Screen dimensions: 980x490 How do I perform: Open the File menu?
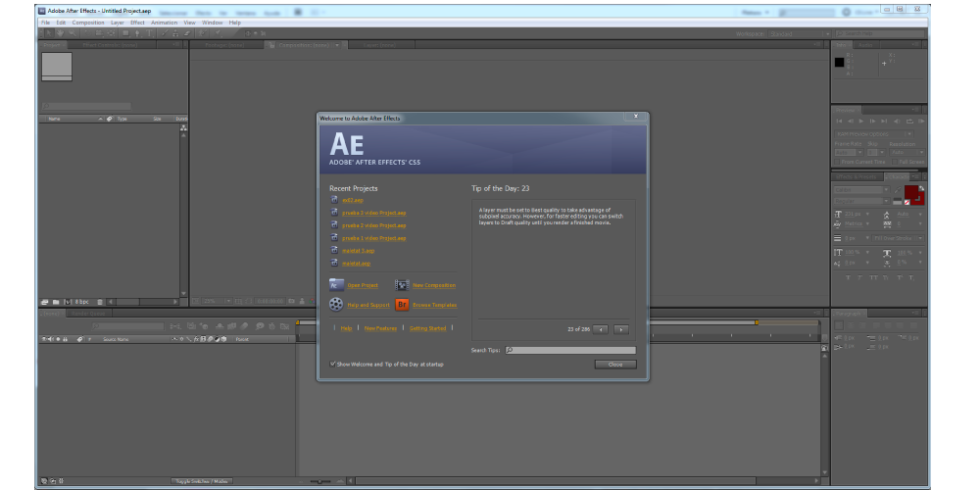[x=45, y=23]
